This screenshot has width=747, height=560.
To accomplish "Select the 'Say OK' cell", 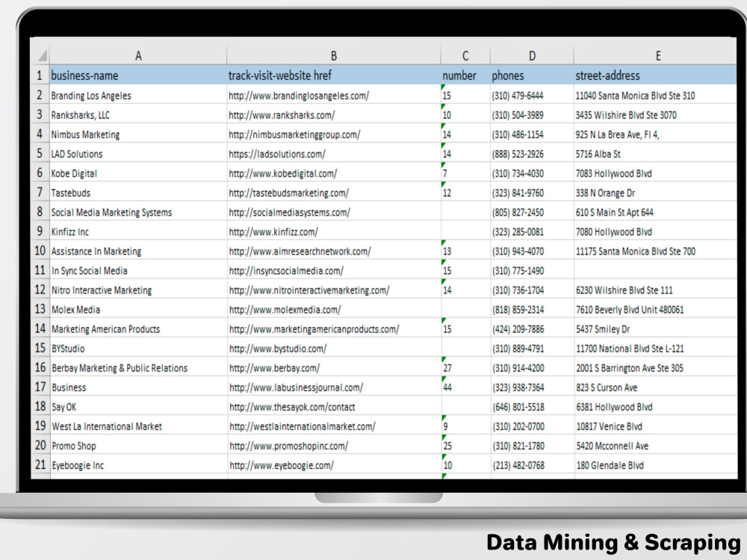I will (x=138, y=407).
